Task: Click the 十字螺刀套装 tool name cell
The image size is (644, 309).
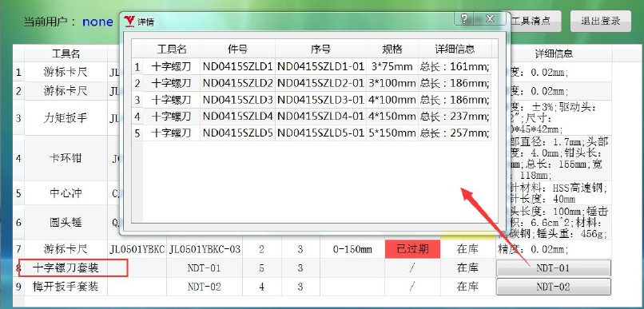Action: click(x=66, y=268)
